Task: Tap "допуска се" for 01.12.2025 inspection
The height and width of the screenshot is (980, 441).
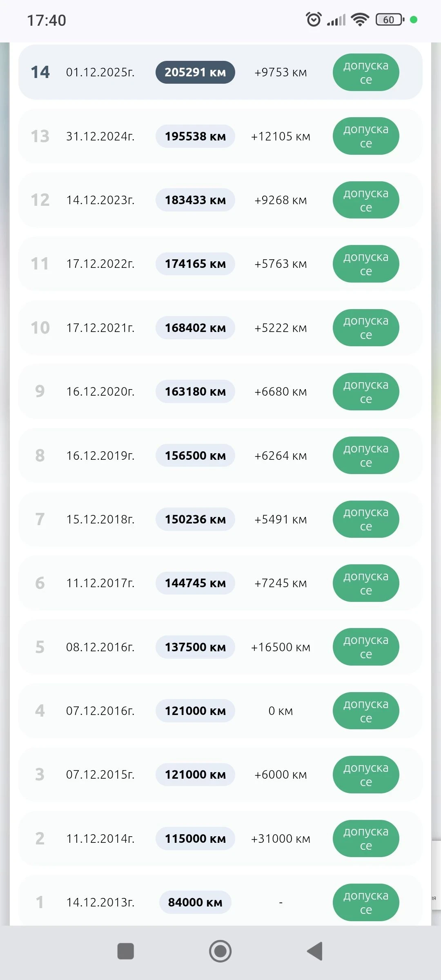Action: pyautogui.click(x=366, y=72)
